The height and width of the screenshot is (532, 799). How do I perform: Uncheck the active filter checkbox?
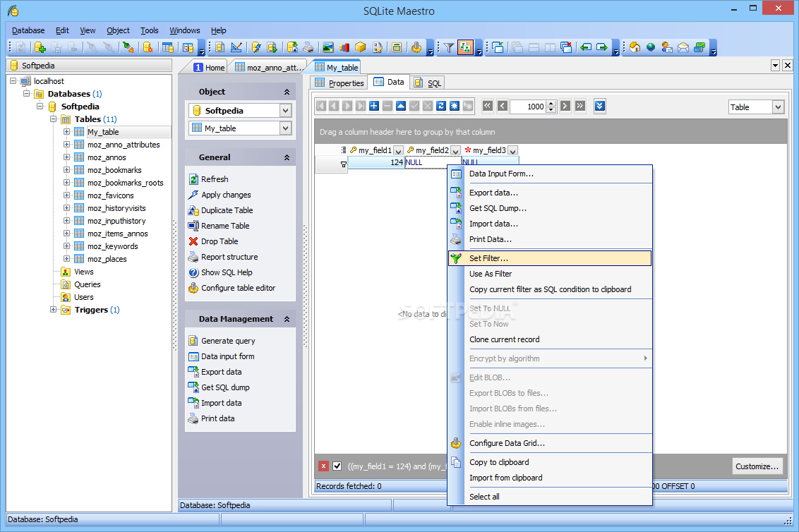coord(337,466)
